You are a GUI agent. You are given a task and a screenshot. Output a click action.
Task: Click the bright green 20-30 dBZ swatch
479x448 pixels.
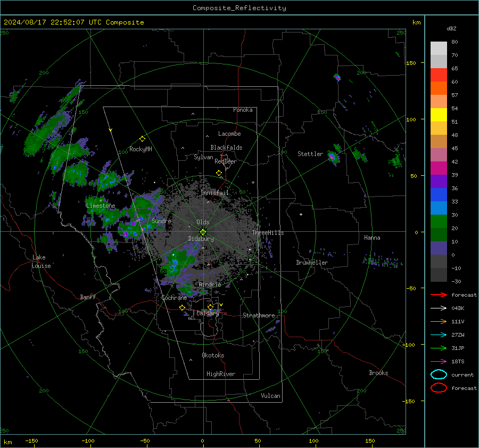tap(439, 222)
